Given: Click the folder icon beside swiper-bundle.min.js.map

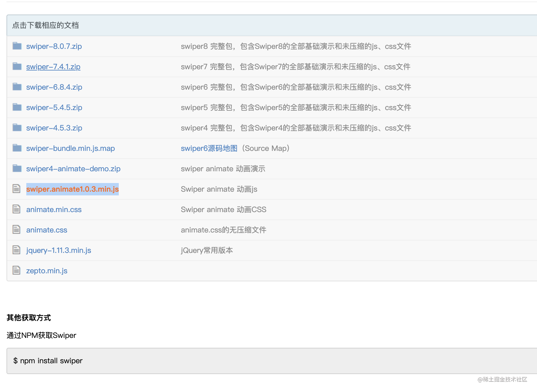Looking at the screenshot, I should click(x=17, y=148).
